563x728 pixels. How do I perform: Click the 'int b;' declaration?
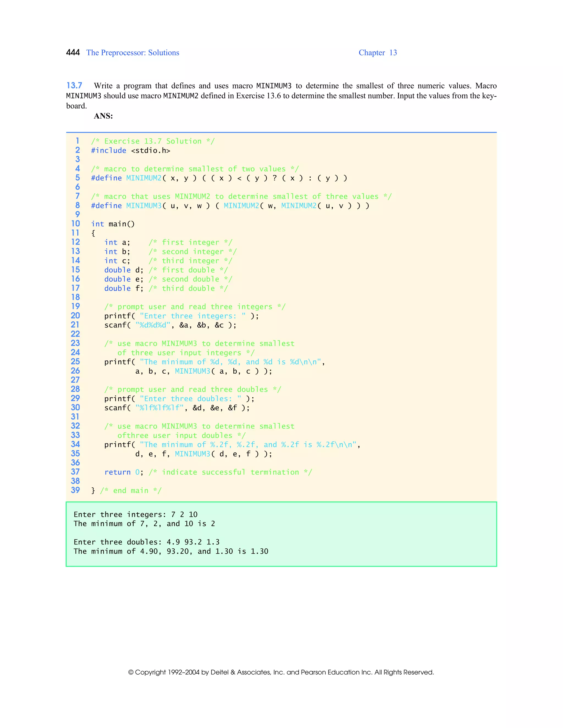pyautogui.click(x=117, y=252)
